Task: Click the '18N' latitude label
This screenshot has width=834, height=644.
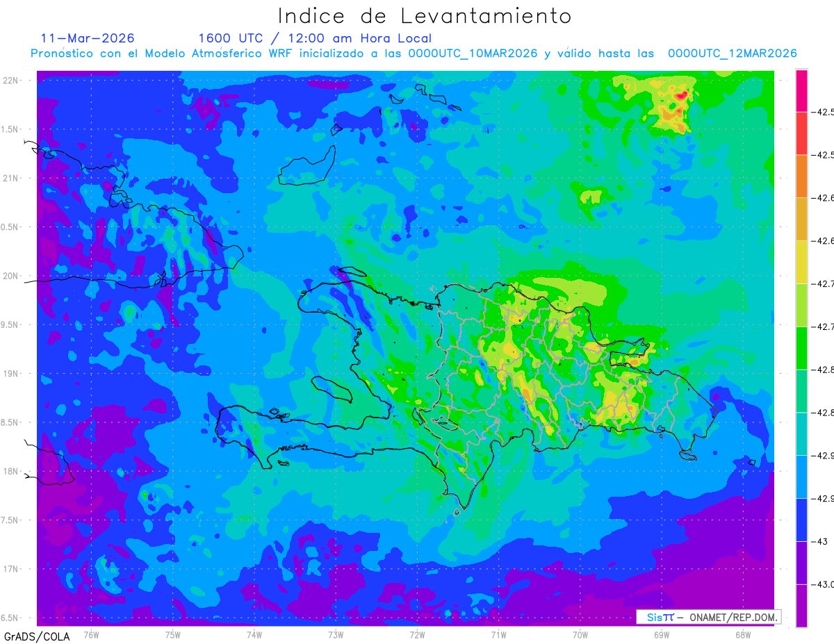Action: (x=12, y=471)
